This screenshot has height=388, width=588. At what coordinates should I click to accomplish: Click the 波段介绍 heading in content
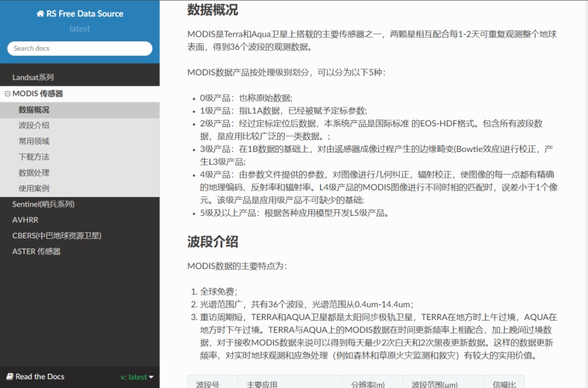tap(213, 242)
